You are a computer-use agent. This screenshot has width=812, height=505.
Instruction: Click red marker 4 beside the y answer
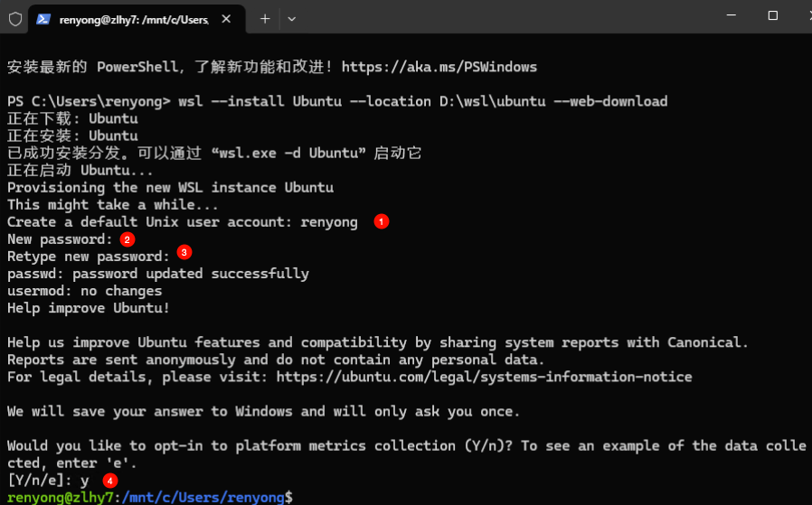109,481
